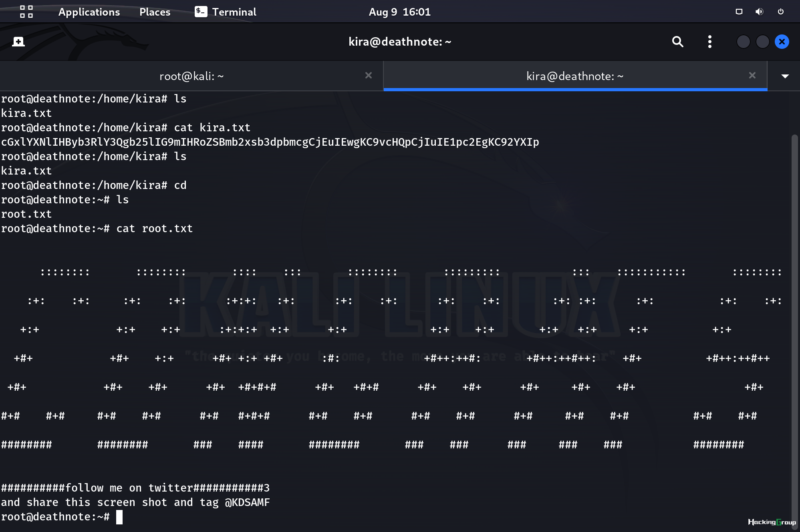The image size is (800, 532).
Task: Click the power icon in top bar
Action: click(x=781, y=12)
